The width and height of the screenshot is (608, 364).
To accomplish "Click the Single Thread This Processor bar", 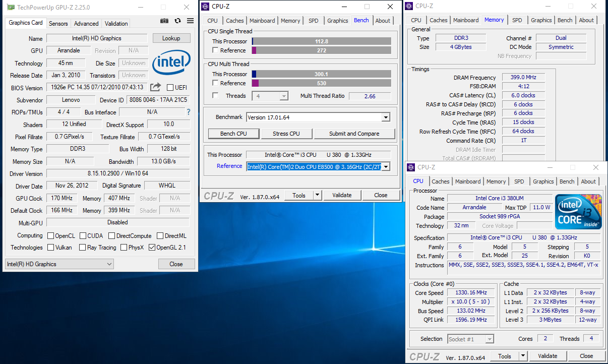I will pyautogui.click(x=322, y=41).
